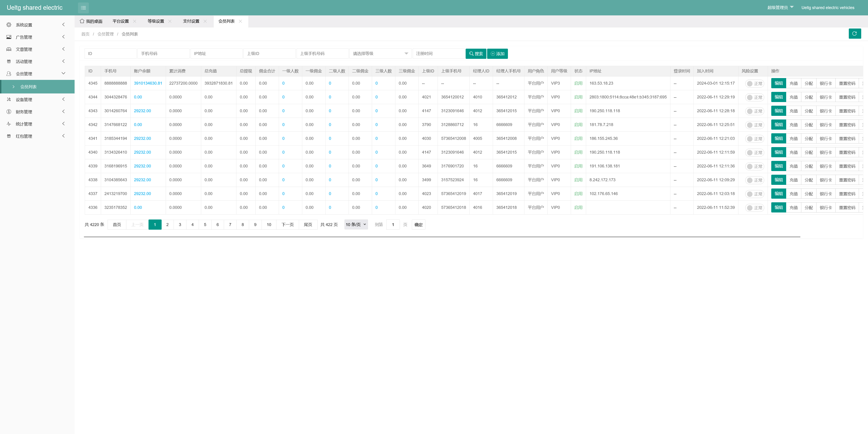868x434 pixels.
Task: Toggle risk switch for member 4345
Action: tap(754, 84)
